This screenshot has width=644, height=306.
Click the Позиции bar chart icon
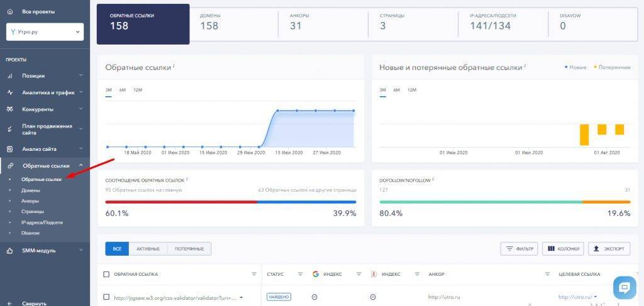[x=9, y=75]
